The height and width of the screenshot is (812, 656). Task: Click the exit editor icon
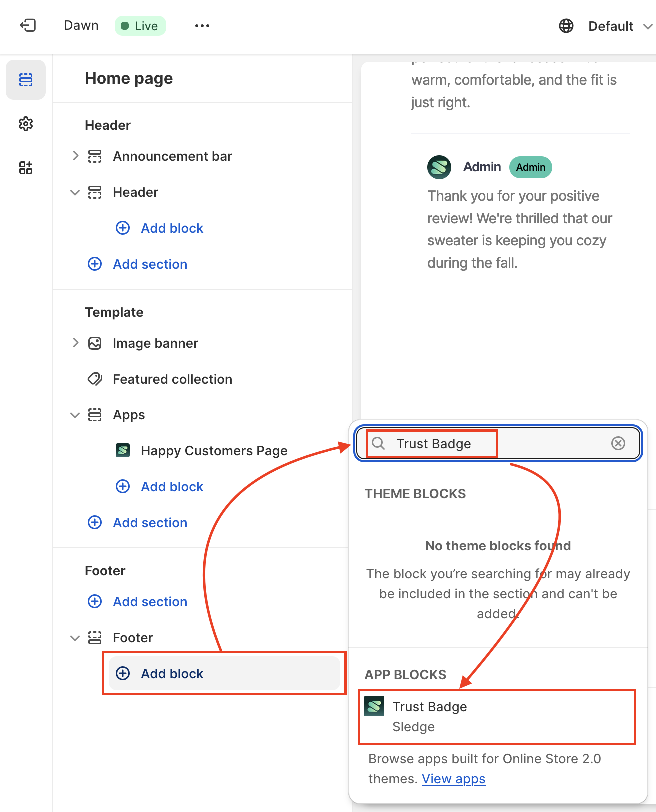pyautogui.click(x=28, y=25)
